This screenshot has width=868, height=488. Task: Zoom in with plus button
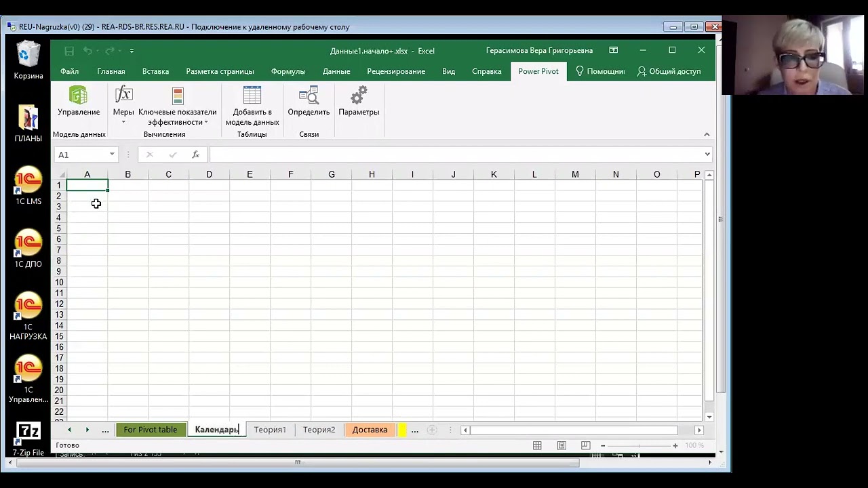(675, 445)
